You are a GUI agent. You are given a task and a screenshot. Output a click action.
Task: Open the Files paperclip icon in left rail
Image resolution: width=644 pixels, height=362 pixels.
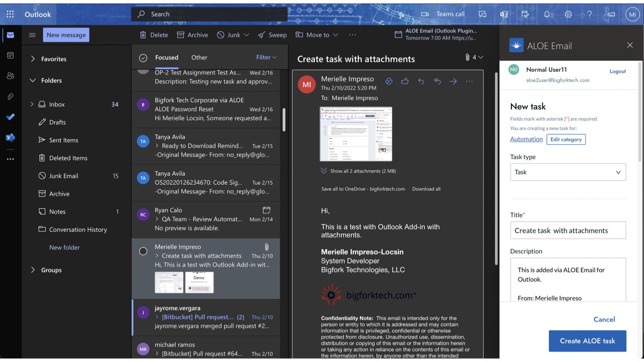pos(10,96)
